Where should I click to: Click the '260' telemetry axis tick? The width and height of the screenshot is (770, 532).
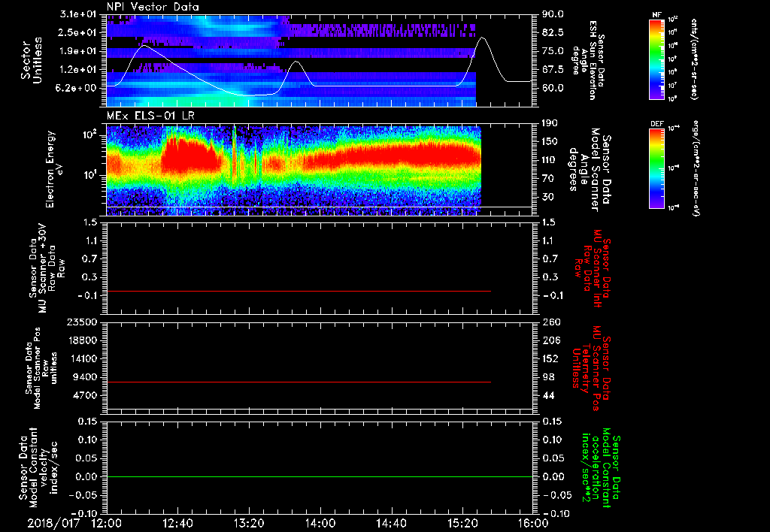click(551, 322)
